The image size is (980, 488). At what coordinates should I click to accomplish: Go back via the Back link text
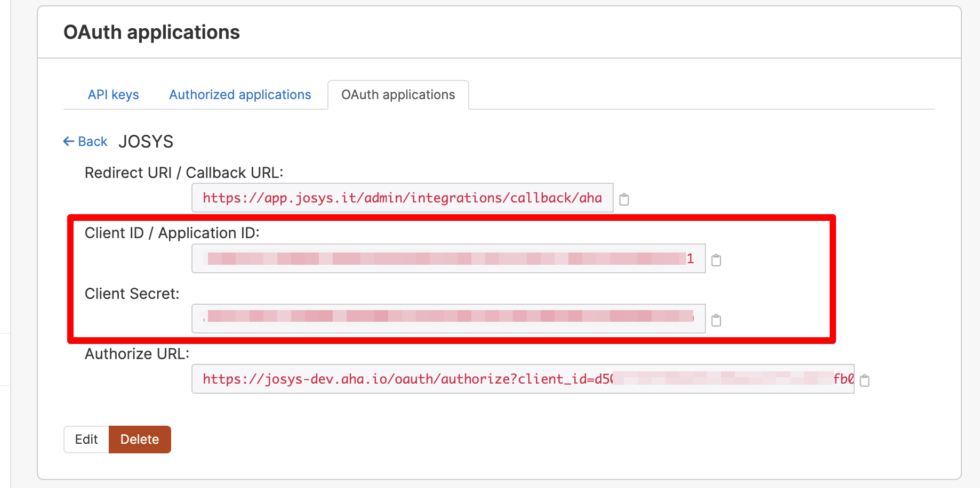tap(93, 142)
